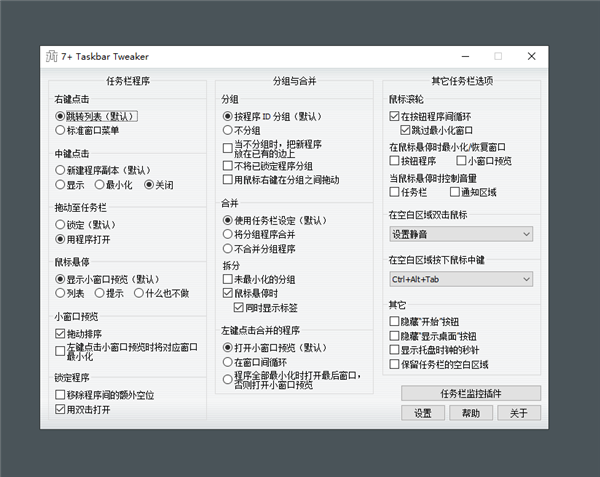Disable the 拖动排序 checkbox

(x=60, y=333)
